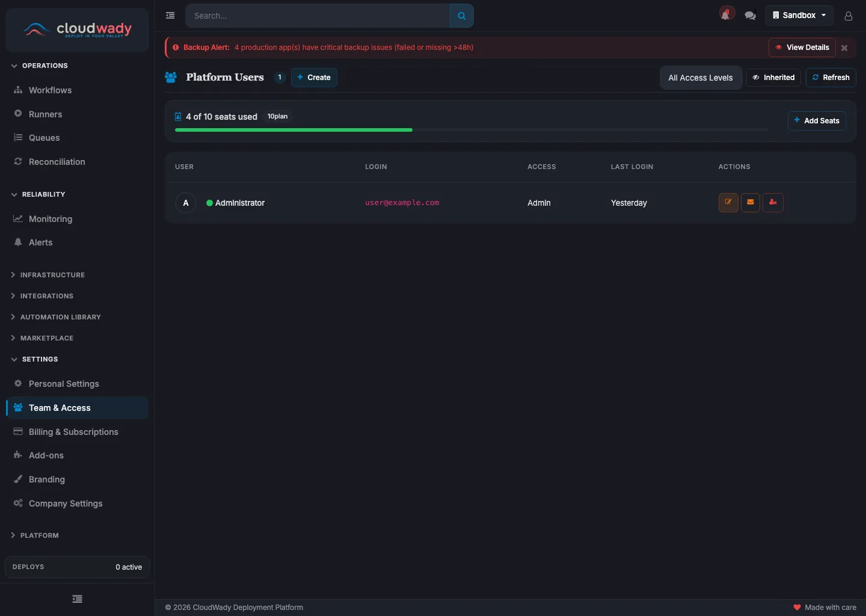Expand the Platform section
Viewport: 866px width, 616px height.
[35, 535]
